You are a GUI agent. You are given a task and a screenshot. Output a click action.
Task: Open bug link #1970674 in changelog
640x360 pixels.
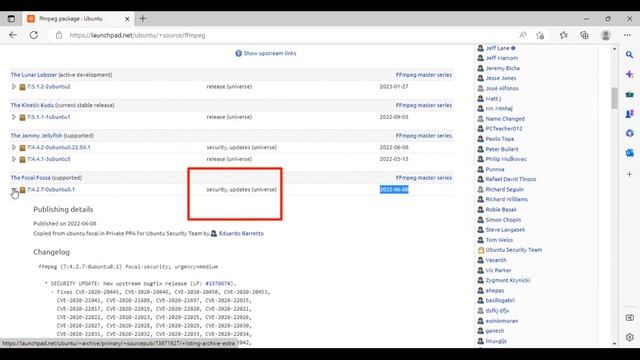click(218, 283)
